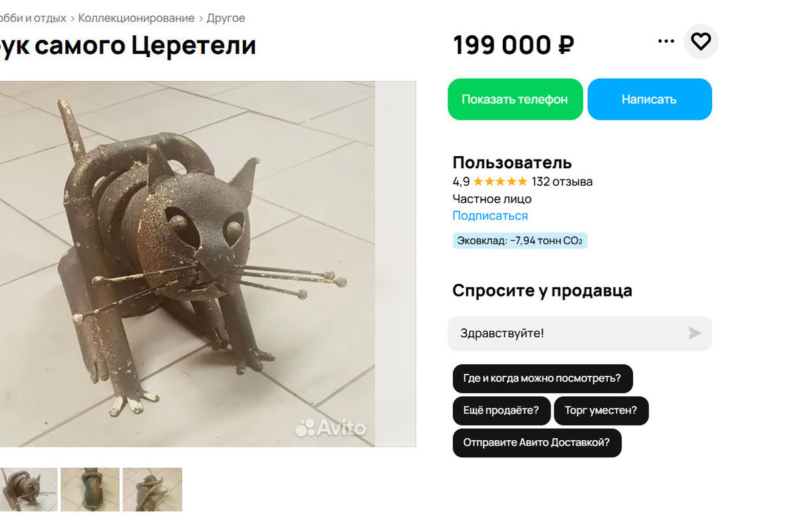This screenshot has width=798, height=532.
Task: Add listing to favorites with heart icon
Action: (x=701, y=42)
